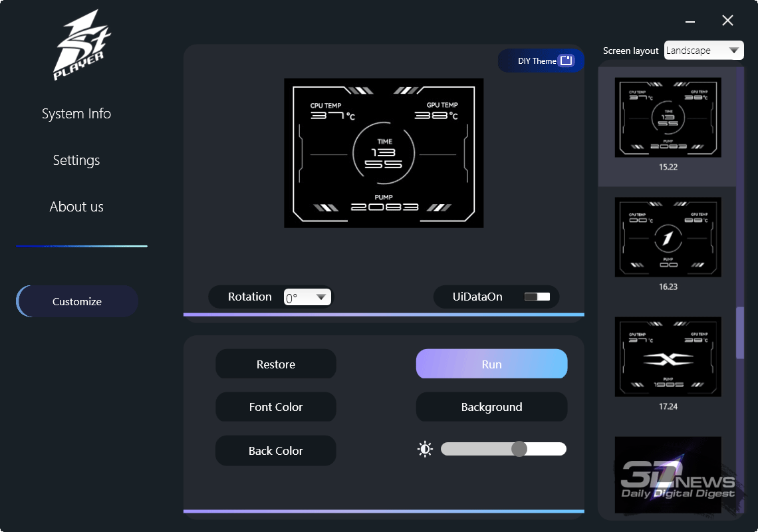
Task: Open the Rotation angle dropdown
Action: (x=307, y=297)
